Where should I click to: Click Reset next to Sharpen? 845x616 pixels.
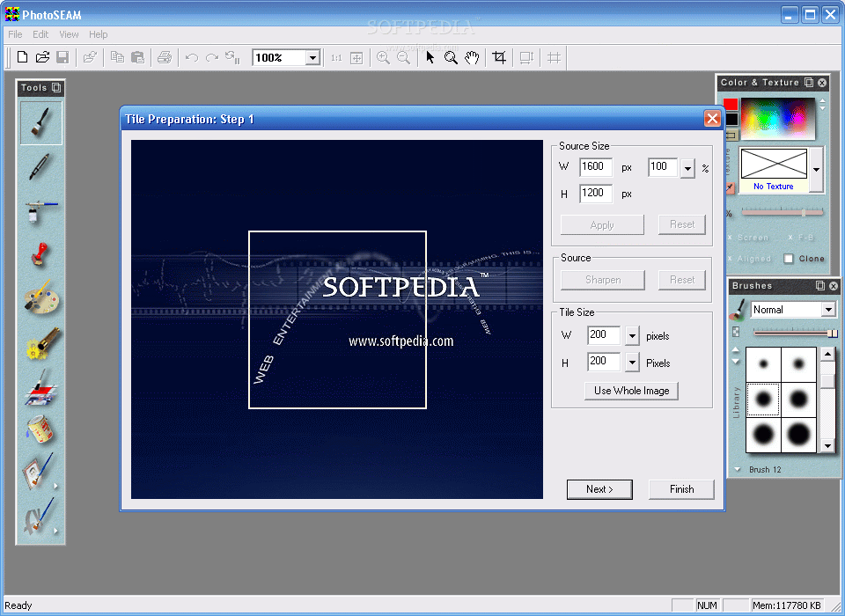[x=681, y=280]
